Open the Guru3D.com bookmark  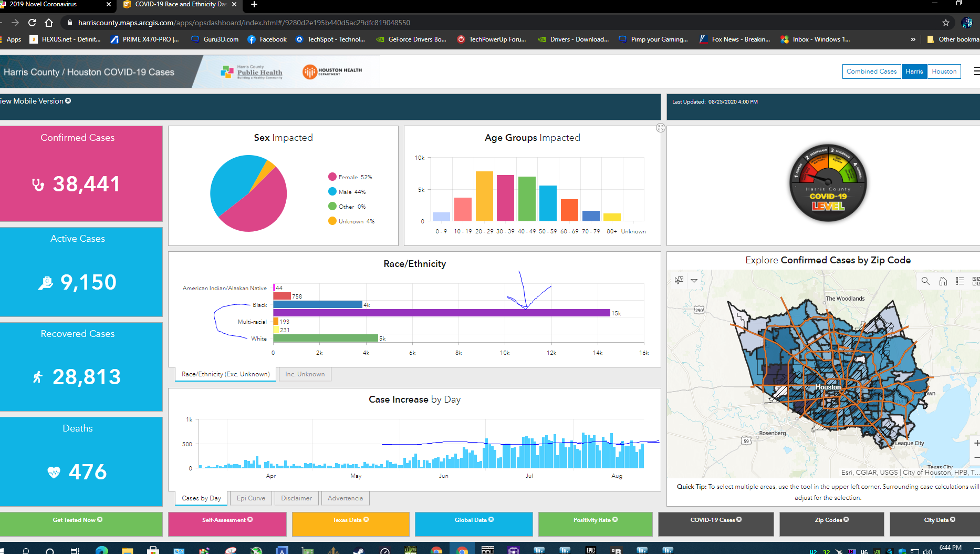coord(215,39)
